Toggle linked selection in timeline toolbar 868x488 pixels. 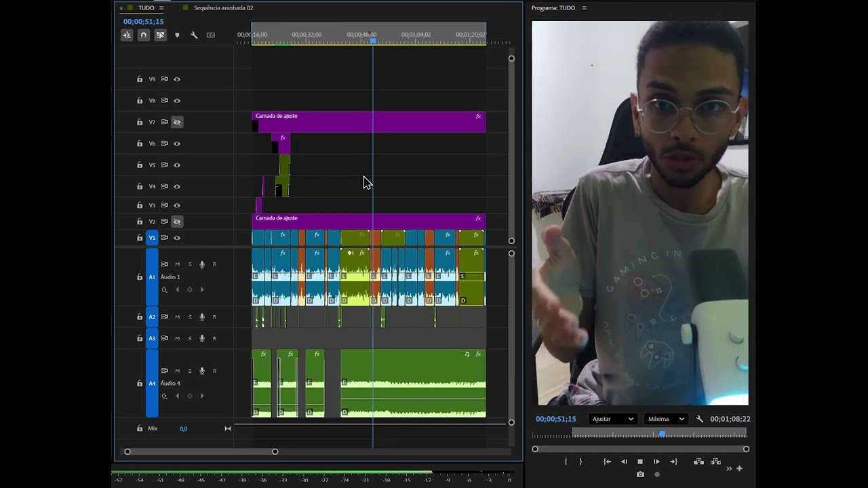(160, 35)
